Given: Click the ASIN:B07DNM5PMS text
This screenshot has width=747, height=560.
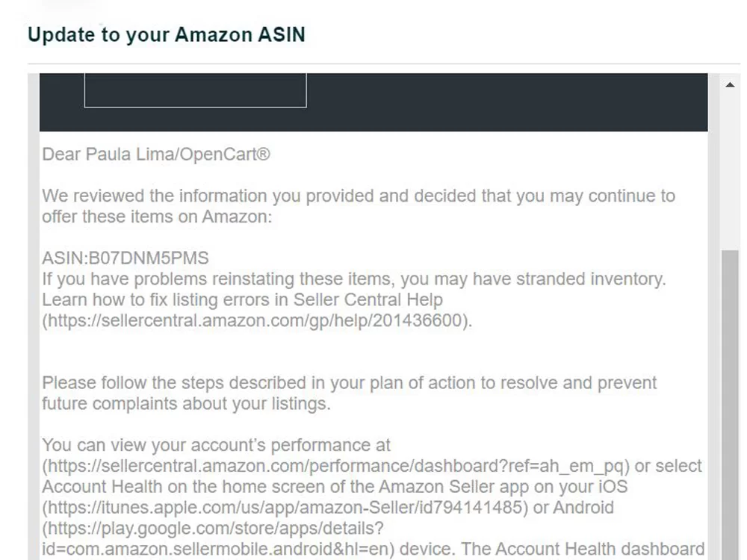Looking at the screenshot, I should click(125, 258).
